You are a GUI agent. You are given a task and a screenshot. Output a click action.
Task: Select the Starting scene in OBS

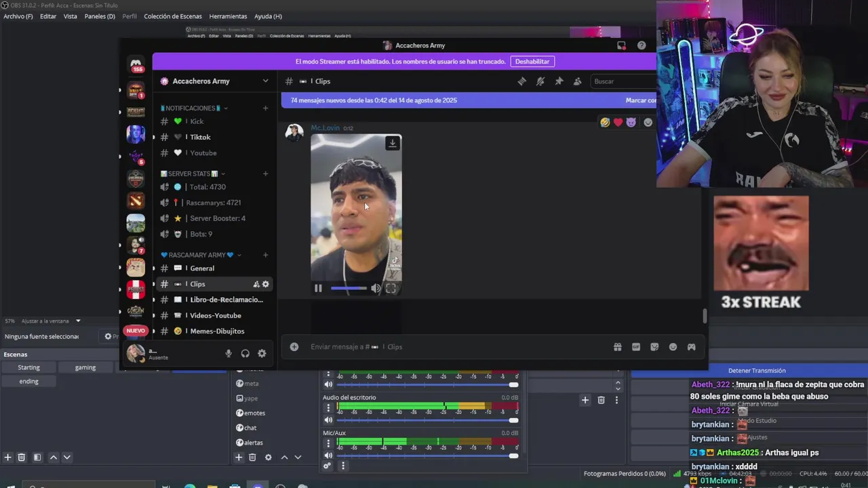click(x=28, y=367)
